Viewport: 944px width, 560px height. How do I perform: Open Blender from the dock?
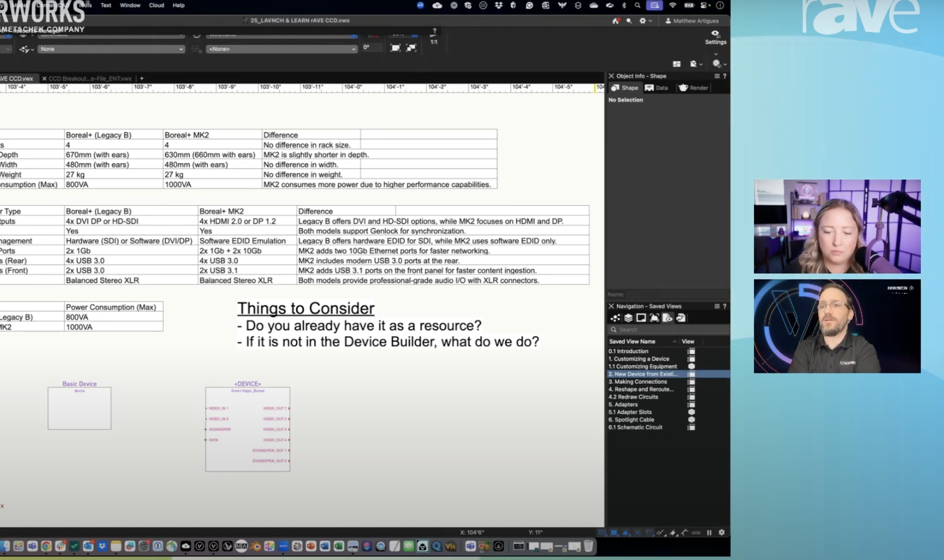coord(256,546)
